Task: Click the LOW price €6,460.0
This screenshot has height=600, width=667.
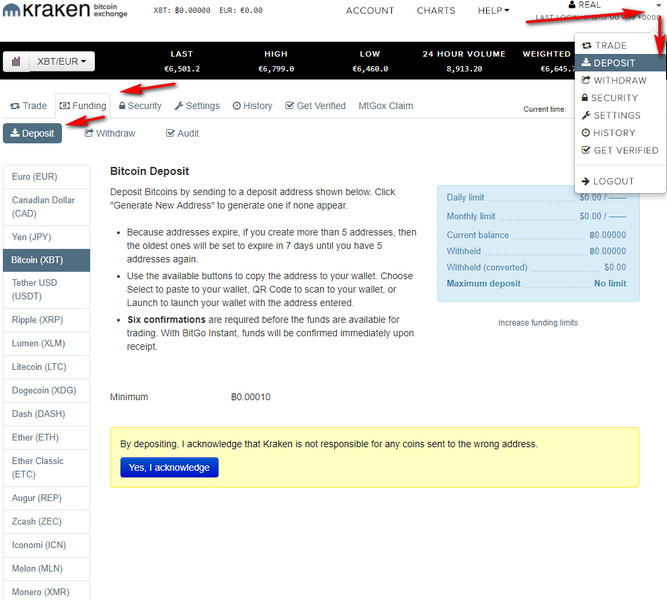Action: [x=370, y=69]
